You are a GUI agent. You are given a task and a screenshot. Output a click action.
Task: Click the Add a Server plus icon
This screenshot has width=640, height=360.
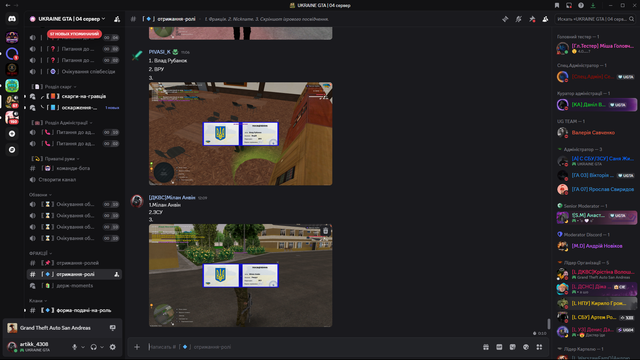point(12,133)
